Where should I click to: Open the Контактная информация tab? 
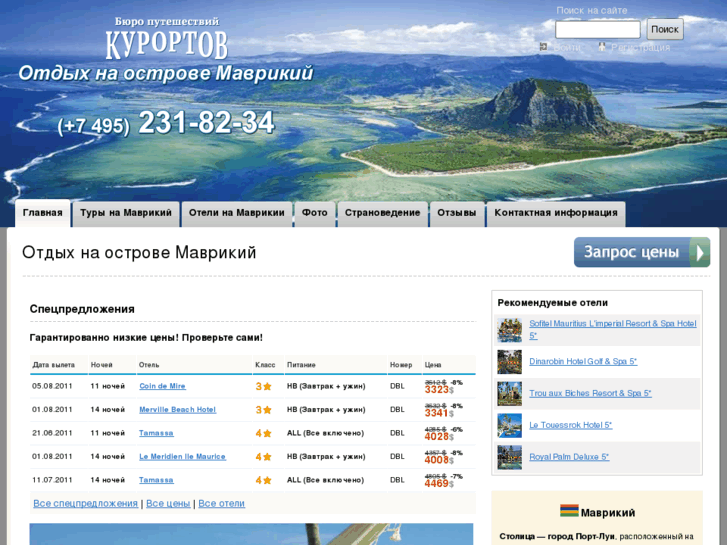point(555,213)
